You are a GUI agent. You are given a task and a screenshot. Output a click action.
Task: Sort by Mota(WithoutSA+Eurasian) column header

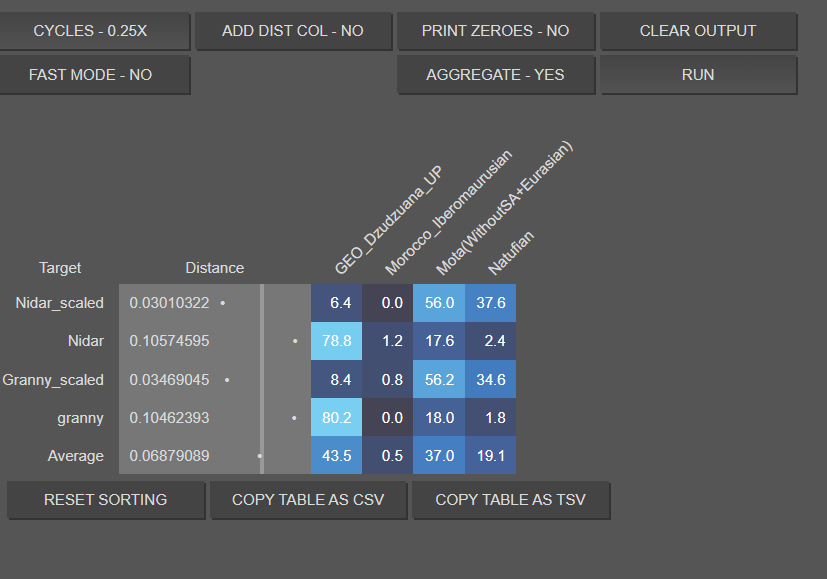point(504,208)
